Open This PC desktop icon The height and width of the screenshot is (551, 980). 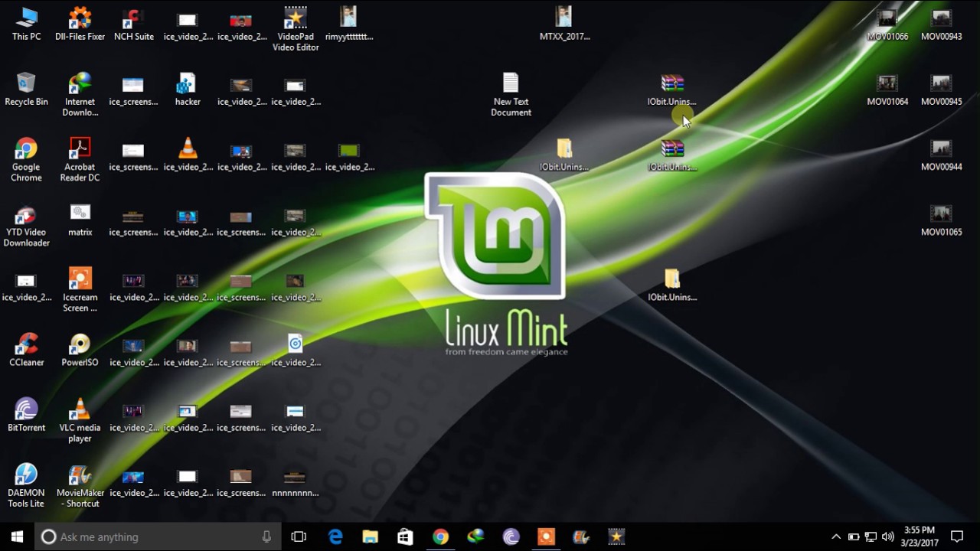click(26, 23)
